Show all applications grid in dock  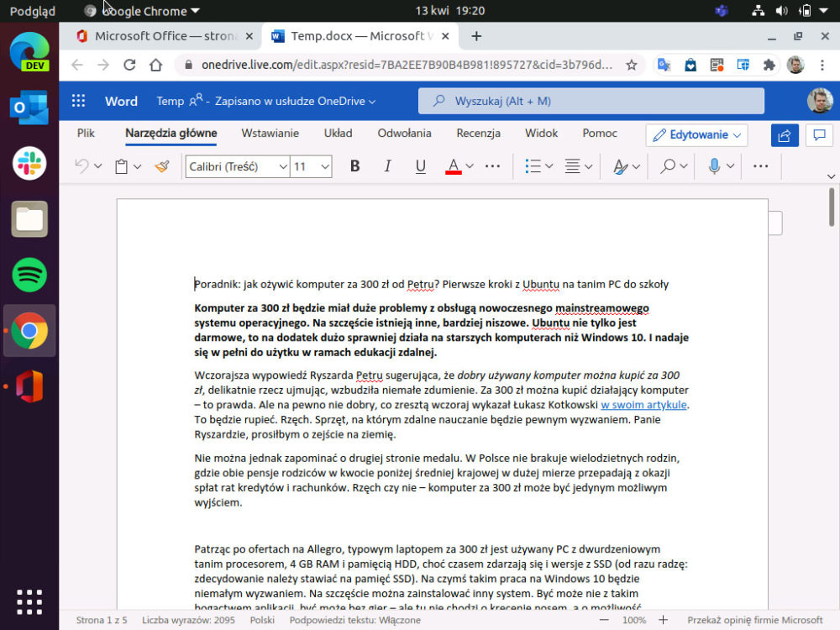pyautogui.click(x=29, y=602)
